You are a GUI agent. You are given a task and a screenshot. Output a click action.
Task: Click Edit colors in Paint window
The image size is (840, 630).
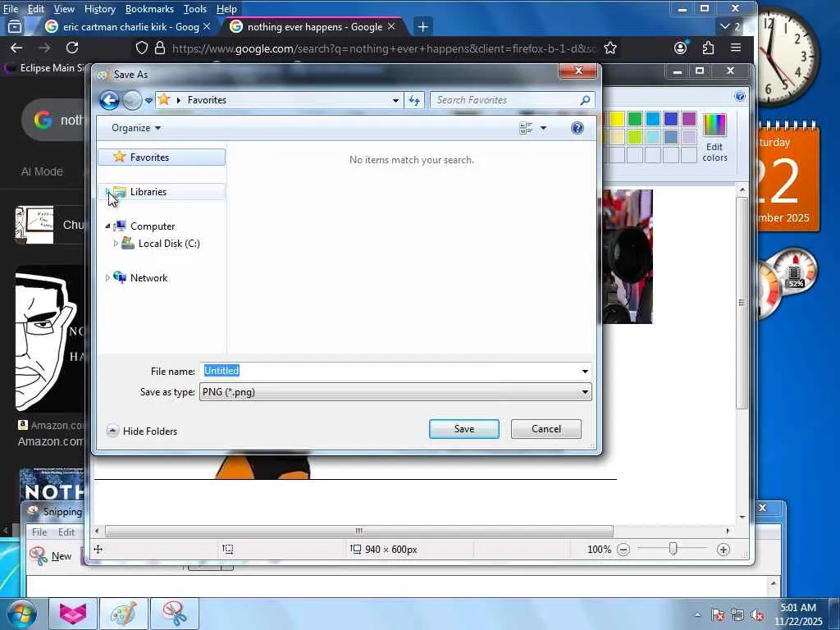tap(714, 138)
